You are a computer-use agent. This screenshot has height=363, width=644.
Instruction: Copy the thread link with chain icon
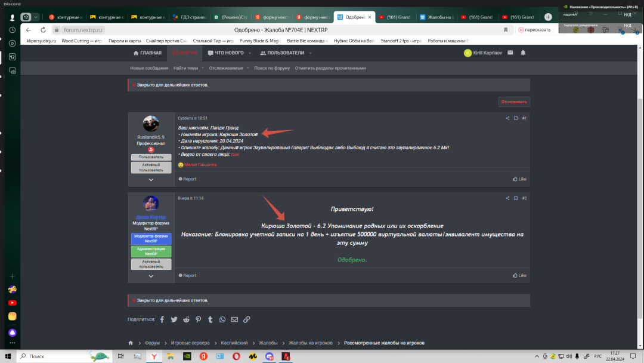point(246,319)
